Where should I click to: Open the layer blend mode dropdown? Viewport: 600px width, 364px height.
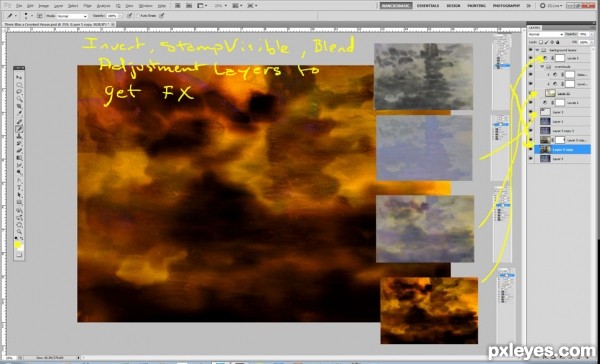pos(546,35)
